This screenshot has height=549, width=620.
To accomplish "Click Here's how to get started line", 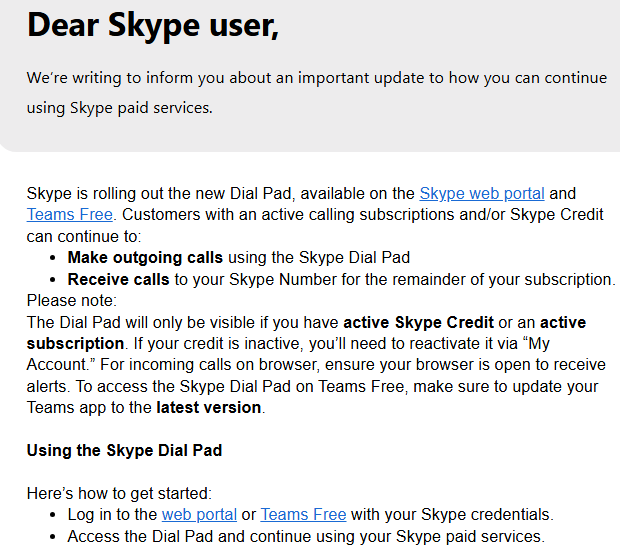I will pos(119,493).
